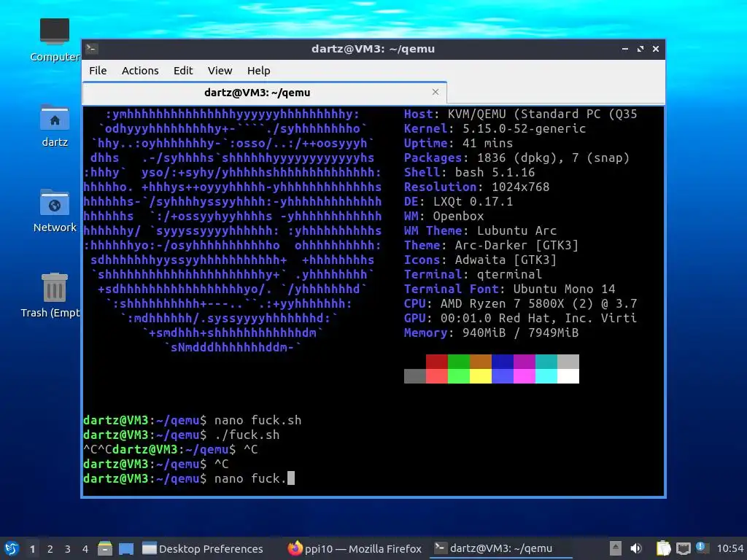747x560 pixels.
Task: Click the clipboard manager tray icon
Action: tap(663, 548)
